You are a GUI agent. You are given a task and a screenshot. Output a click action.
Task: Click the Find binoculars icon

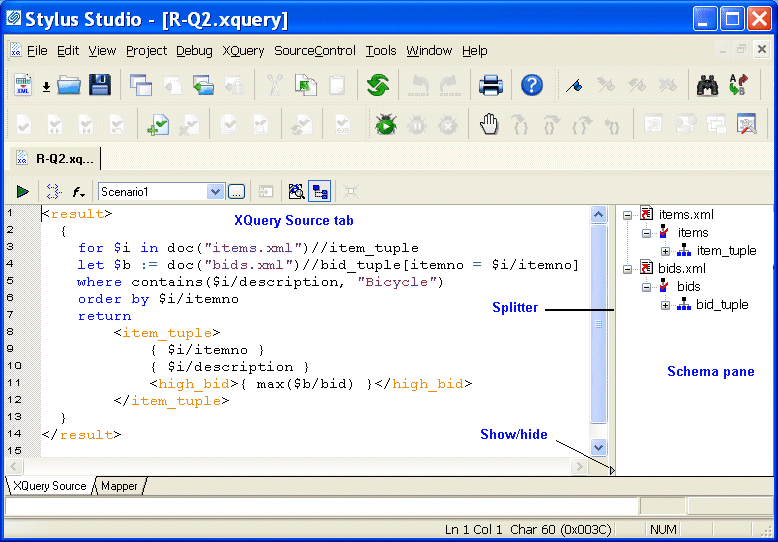click(x=709, y=86)
